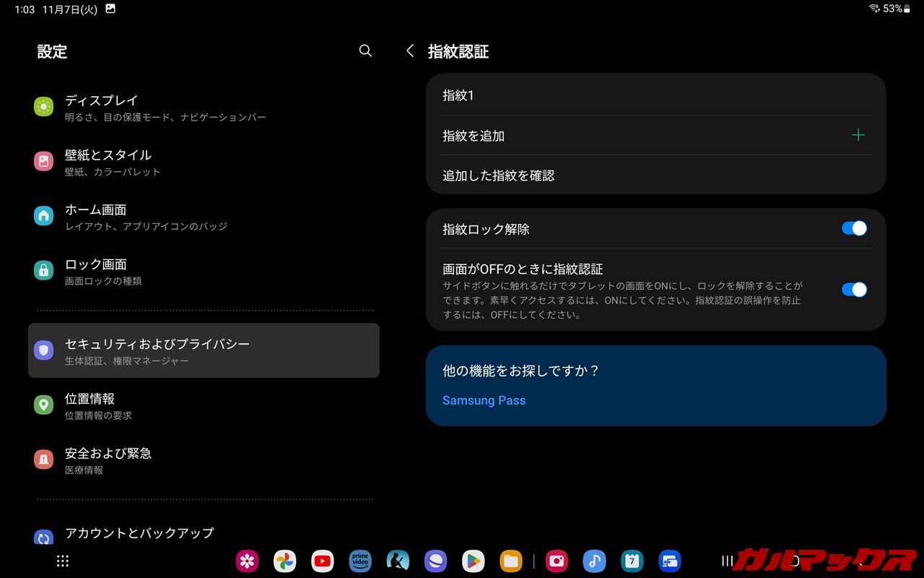Tap 追加した指紋を確認 option

[498, 176]
